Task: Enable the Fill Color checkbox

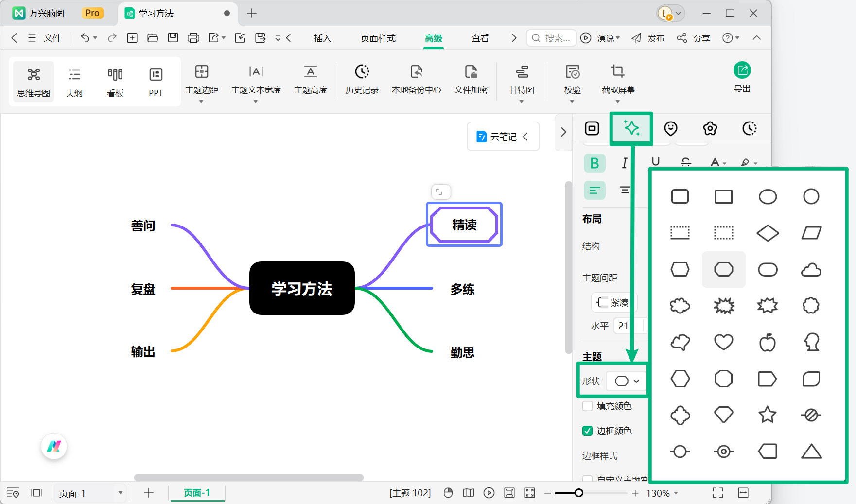Action: (587, 406)
